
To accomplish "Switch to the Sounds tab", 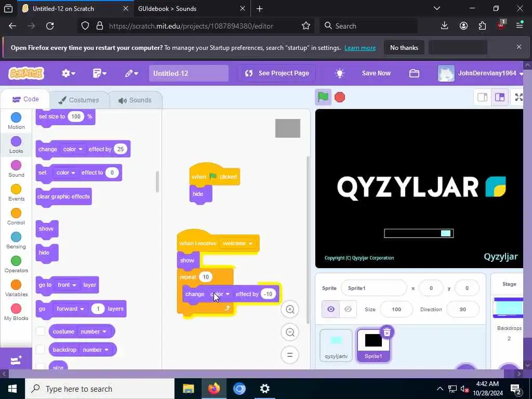I will 135,100.
